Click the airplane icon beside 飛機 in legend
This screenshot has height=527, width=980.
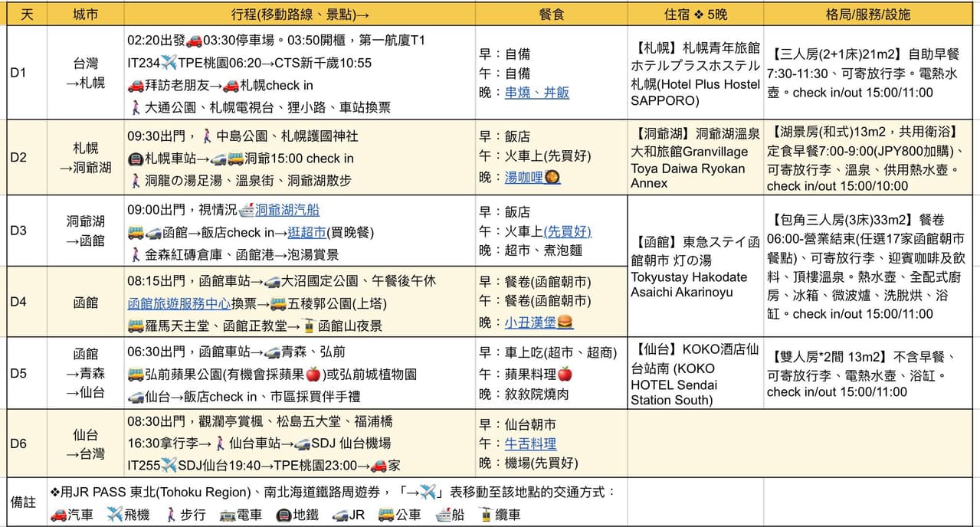pyautogui.click(x=115, y=516)
